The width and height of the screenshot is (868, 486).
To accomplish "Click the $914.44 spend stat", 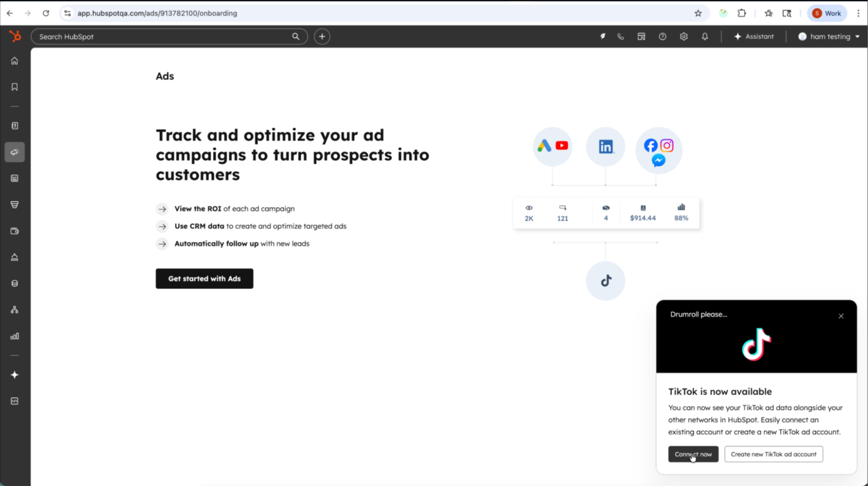I will point(643,213).
